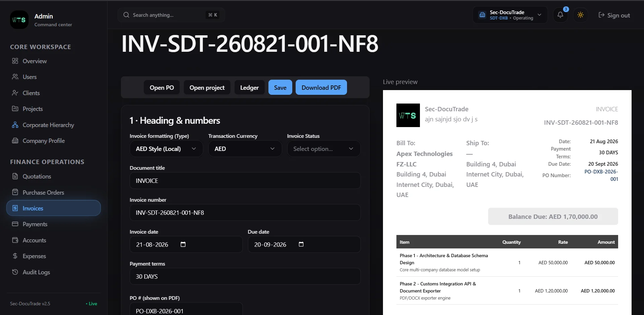Click the Company Profile building icon

click(15, 141)
